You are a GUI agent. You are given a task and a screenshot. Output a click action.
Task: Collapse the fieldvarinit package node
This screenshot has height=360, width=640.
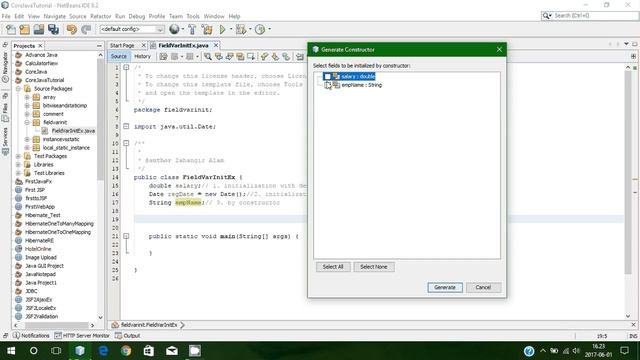(27, 122)
